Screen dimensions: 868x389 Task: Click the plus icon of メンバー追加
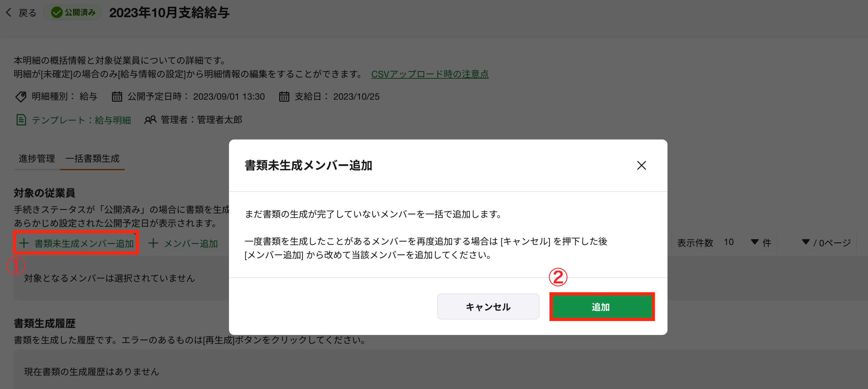[153, 243]
